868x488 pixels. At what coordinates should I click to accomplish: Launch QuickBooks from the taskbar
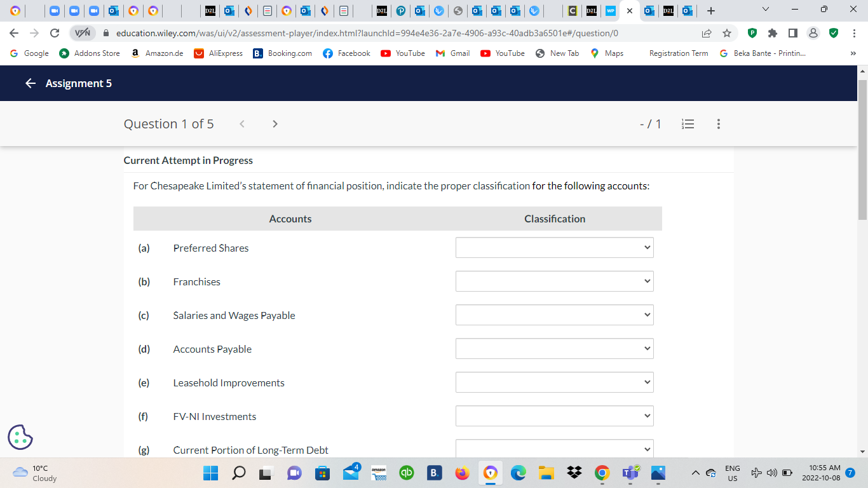407,473
